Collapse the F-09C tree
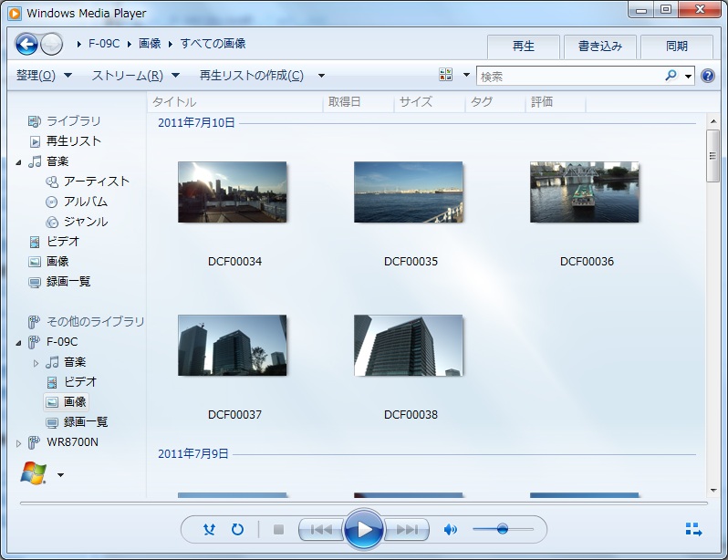Viewport: 728px width, 560px height. point(18,343)
